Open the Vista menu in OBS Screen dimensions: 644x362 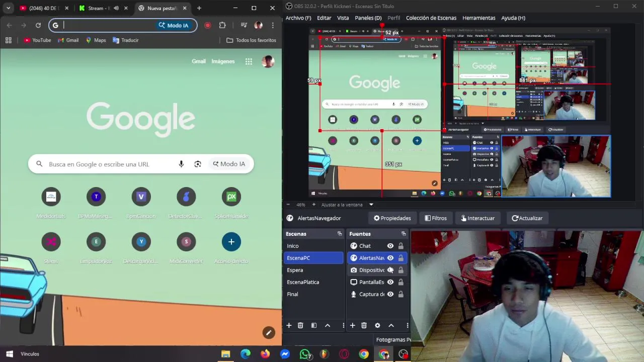[343, 18]
